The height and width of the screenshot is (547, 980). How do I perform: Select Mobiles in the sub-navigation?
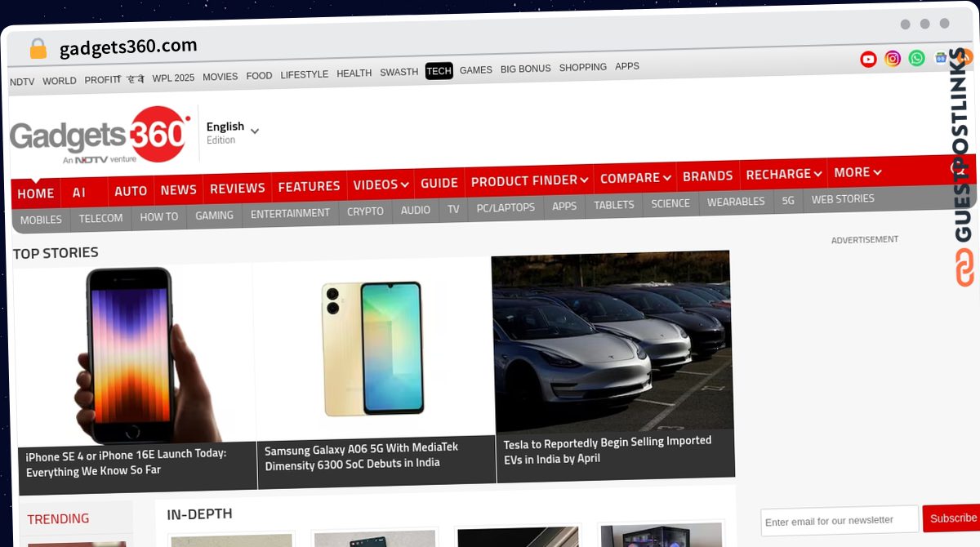click(x=41, y=220)
